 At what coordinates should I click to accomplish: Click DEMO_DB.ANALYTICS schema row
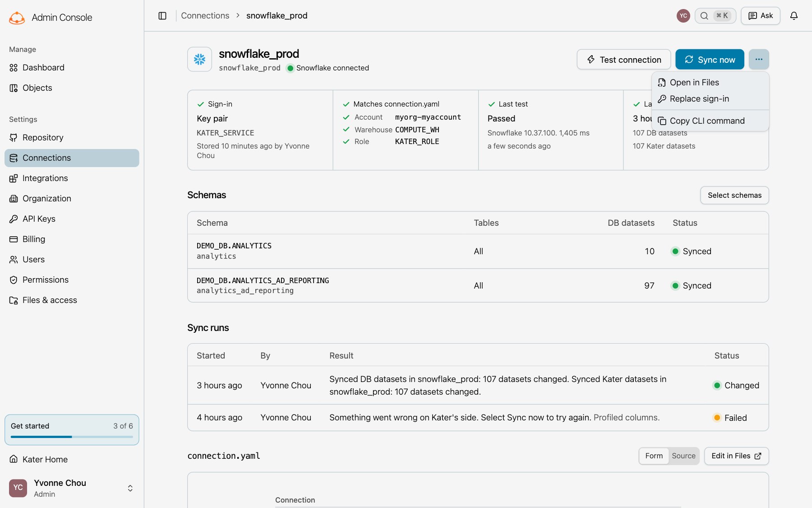click(x=478, y=252)
